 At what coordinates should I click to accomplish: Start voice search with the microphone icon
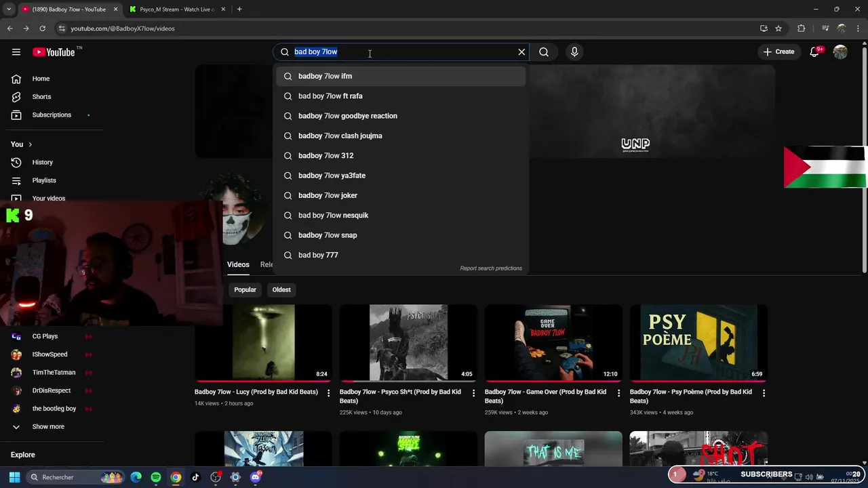pos(574,52)
